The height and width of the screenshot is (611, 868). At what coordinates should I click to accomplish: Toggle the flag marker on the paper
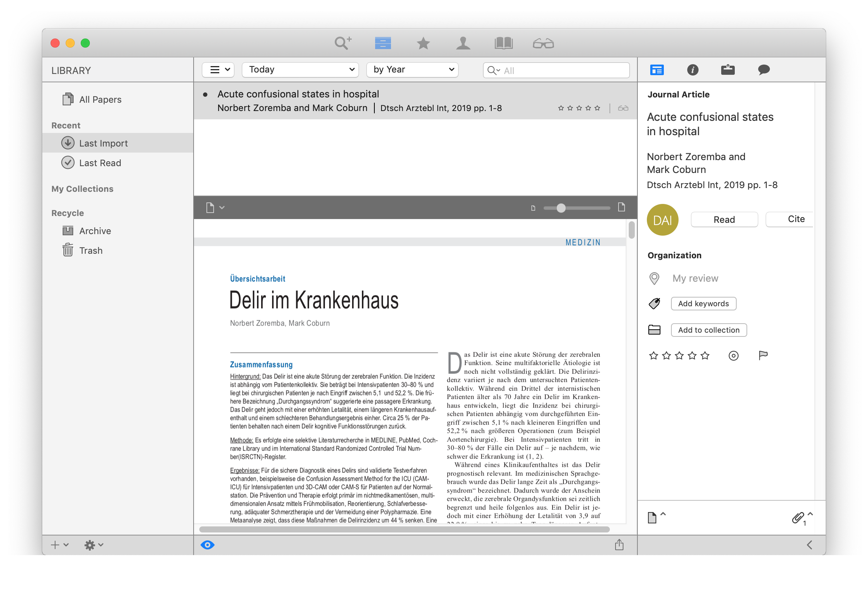pos(763,355)
